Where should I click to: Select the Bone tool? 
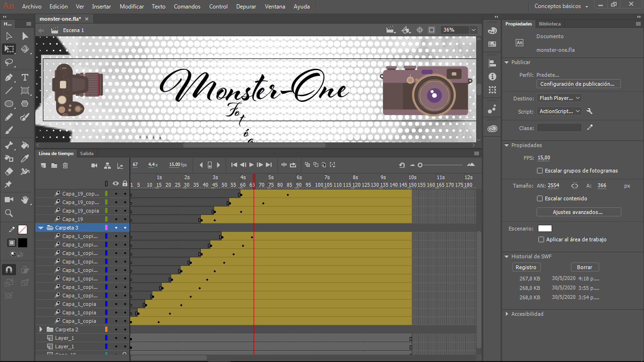[9, 145]
